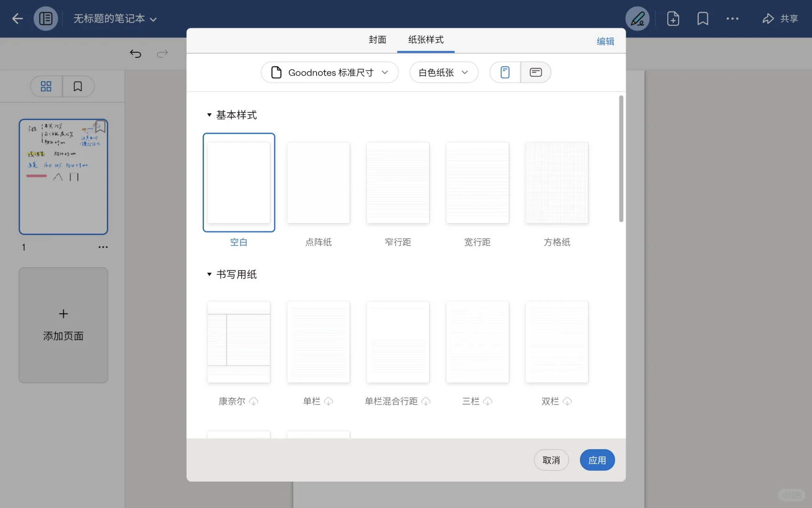Screen dimensions: 812x508
Task: Click the 应用 apply button
Action: pos(597,460)
